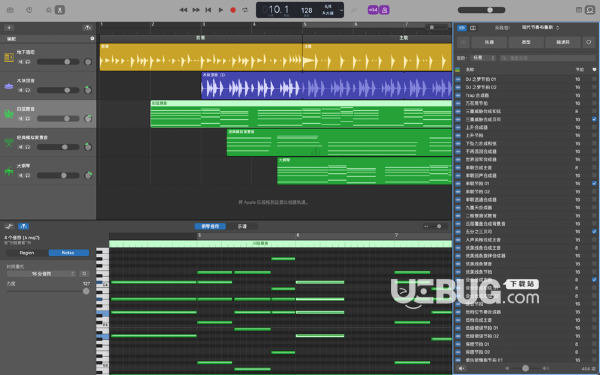Preview the 上升合成器 loop
Image resolution: width=600 pixels, height=375 pixels.
pyautogui.click(x=458, y=127)
